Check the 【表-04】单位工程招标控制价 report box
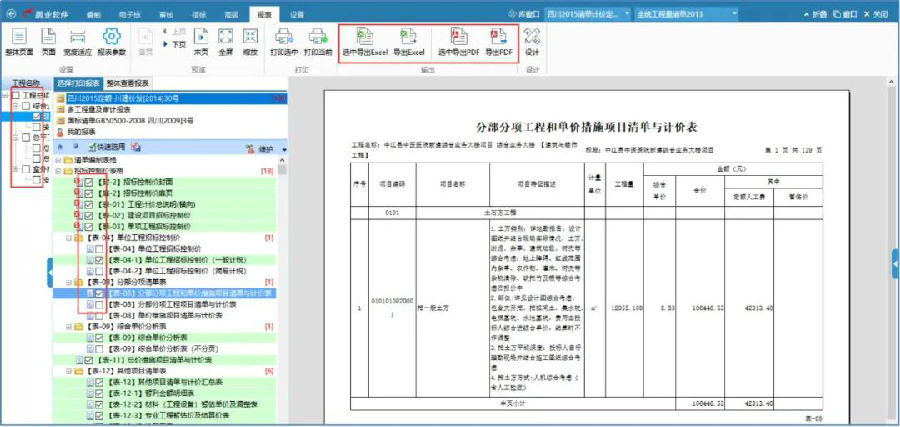The width and height of the screenshot is (900, 427). tap(101, 248)
